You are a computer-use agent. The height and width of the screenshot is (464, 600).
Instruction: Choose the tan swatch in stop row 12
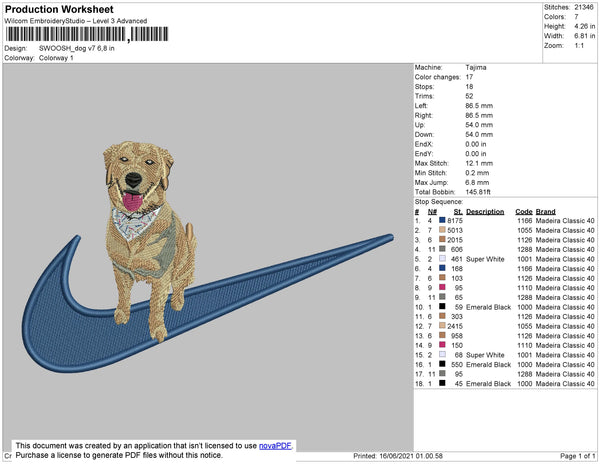click(442, 326)
